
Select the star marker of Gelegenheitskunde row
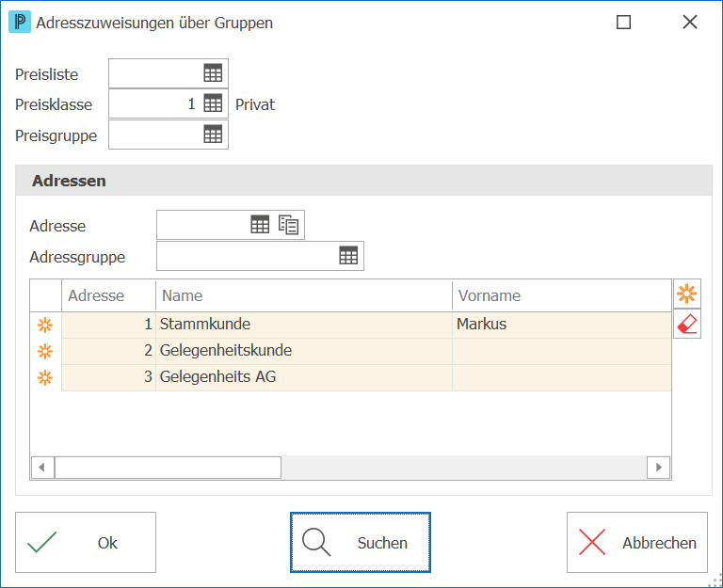[45, 352]
